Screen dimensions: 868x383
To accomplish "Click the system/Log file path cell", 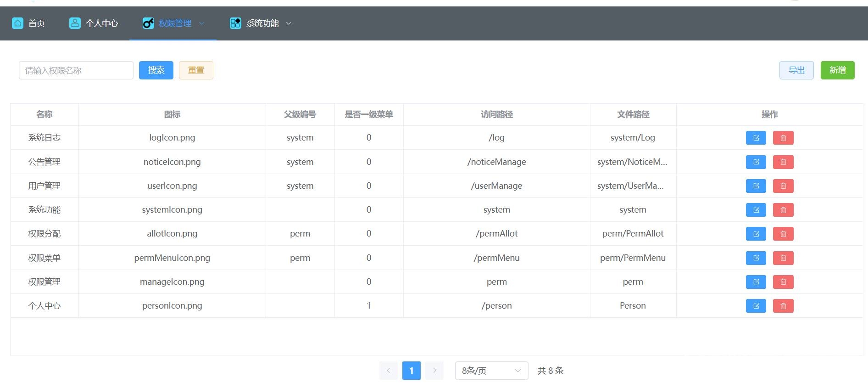I will click(633, 138).
